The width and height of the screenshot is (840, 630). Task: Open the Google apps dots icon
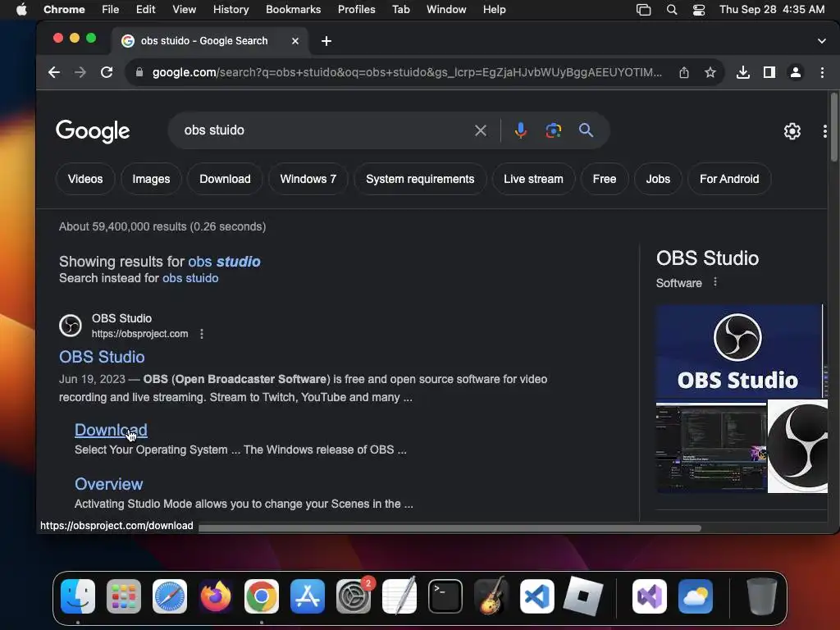825,131
